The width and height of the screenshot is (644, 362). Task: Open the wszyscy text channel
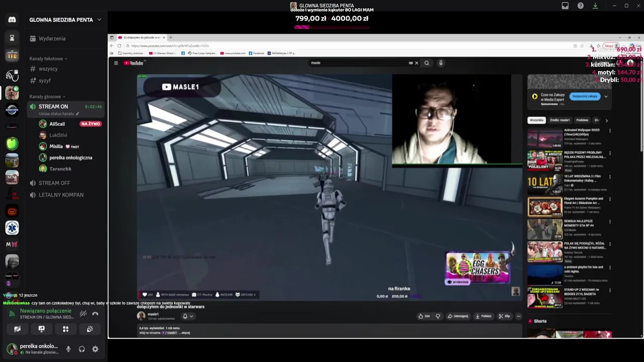pyautogui.click(x=65, y=69)
